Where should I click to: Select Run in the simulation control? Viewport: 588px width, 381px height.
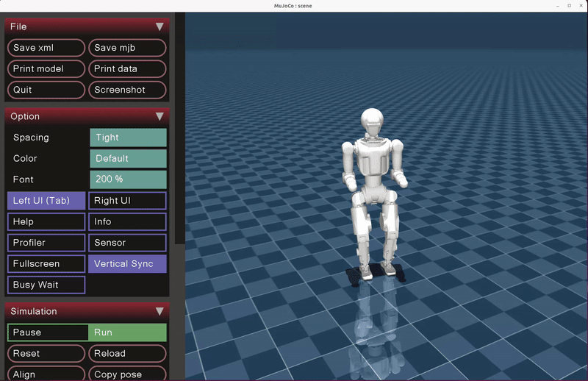pos(127,332)
